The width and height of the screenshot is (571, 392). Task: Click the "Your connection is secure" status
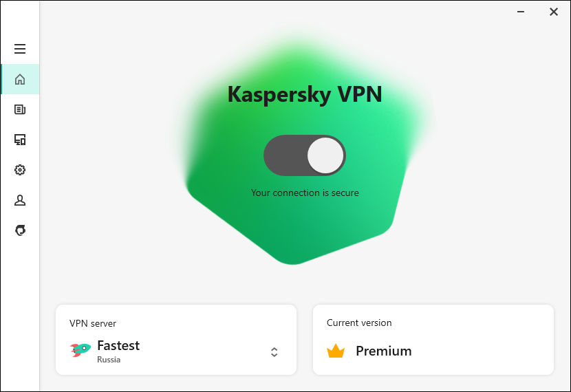point(305,193)
